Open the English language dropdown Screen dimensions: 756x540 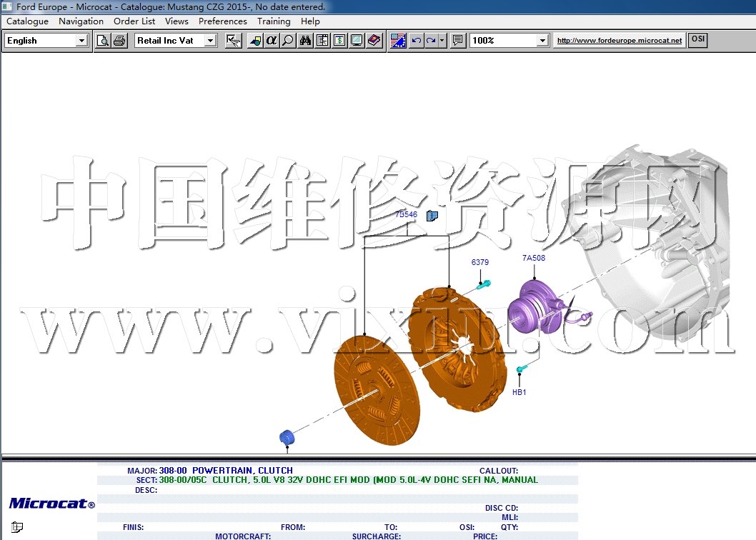(81, 41)
